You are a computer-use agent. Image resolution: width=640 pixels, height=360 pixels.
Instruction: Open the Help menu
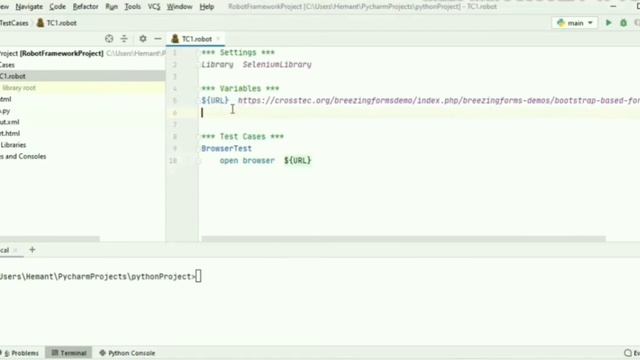(207, 7)
